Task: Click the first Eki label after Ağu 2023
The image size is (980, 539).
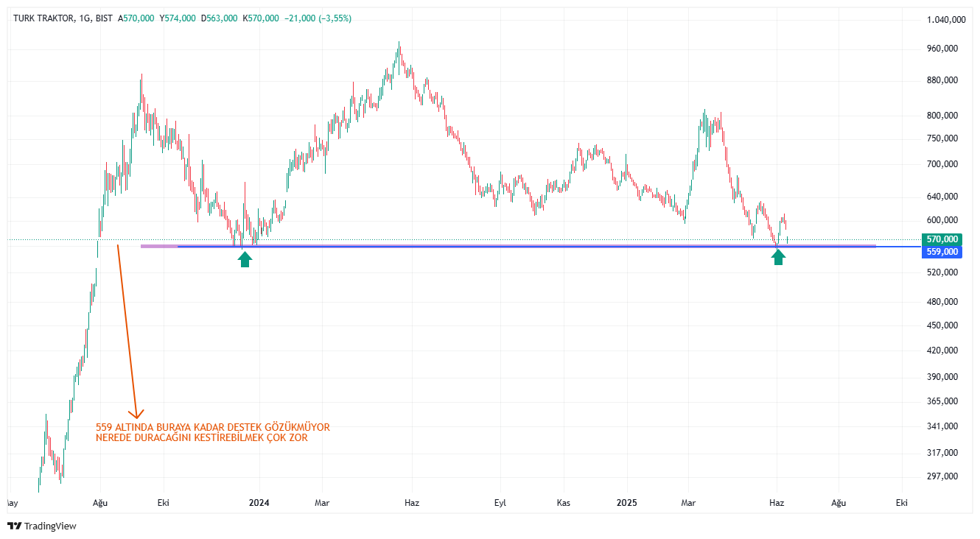Action: point(164,503)
